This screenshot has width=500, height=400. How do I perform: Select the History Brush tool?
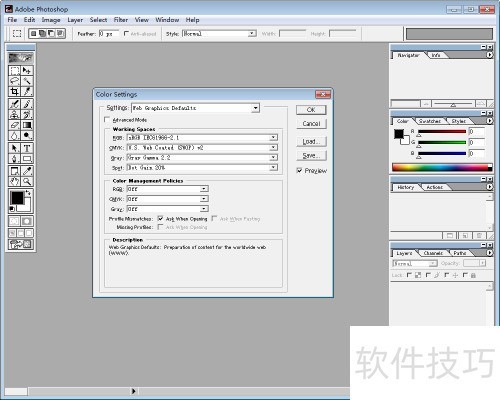[27, 115]
